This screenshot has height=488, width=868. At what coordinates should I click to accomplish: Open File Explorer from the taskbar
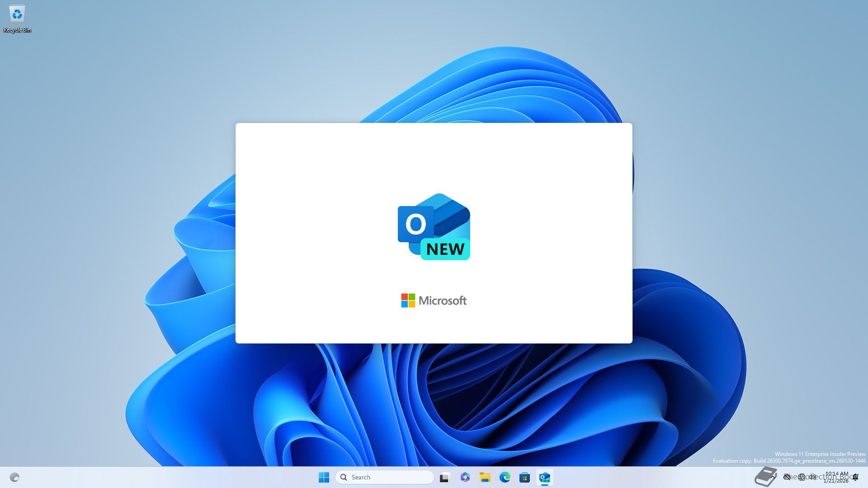(x=485, y=477)
